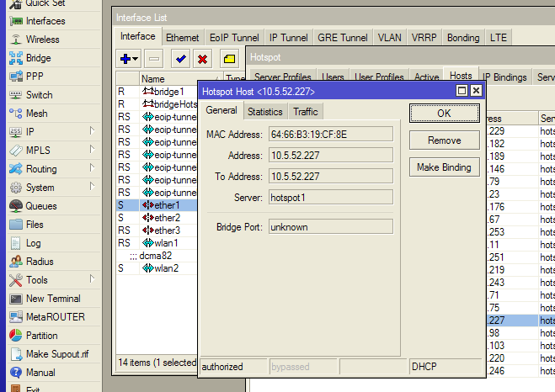
Task: Click the blue plus add interface button
Action: pos(128,59)
